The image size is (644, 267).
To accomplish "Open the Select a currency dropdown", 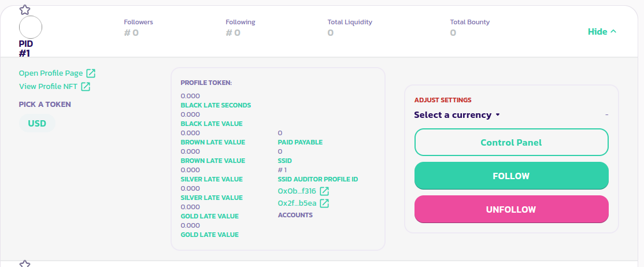I will point(457,115).
